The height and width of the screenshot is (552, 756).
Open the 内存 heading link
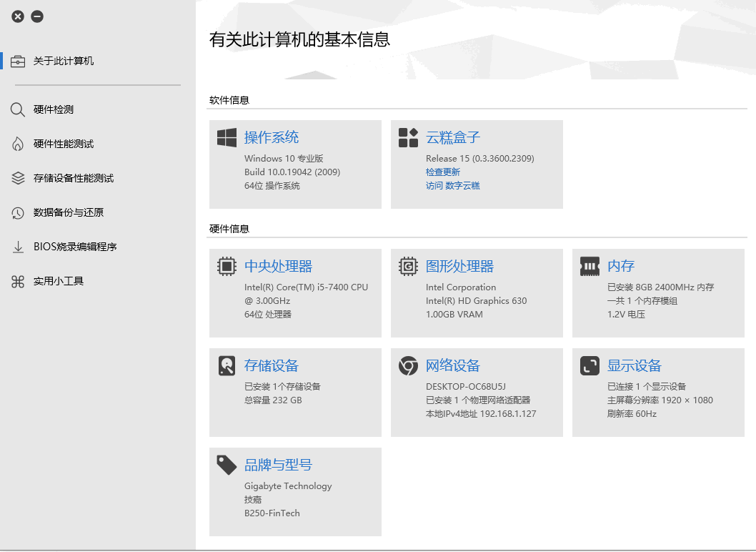pyautogui.click(x=620, y=266)
